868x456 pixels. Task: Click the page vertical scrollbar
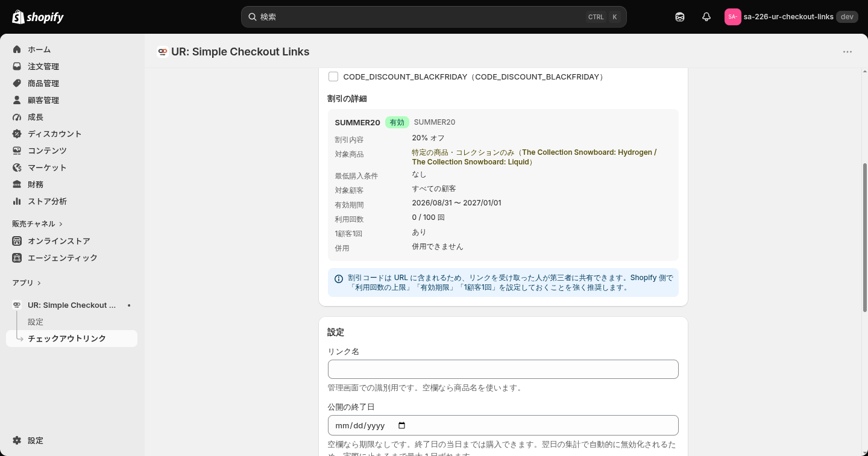click(x=865, y=237)
